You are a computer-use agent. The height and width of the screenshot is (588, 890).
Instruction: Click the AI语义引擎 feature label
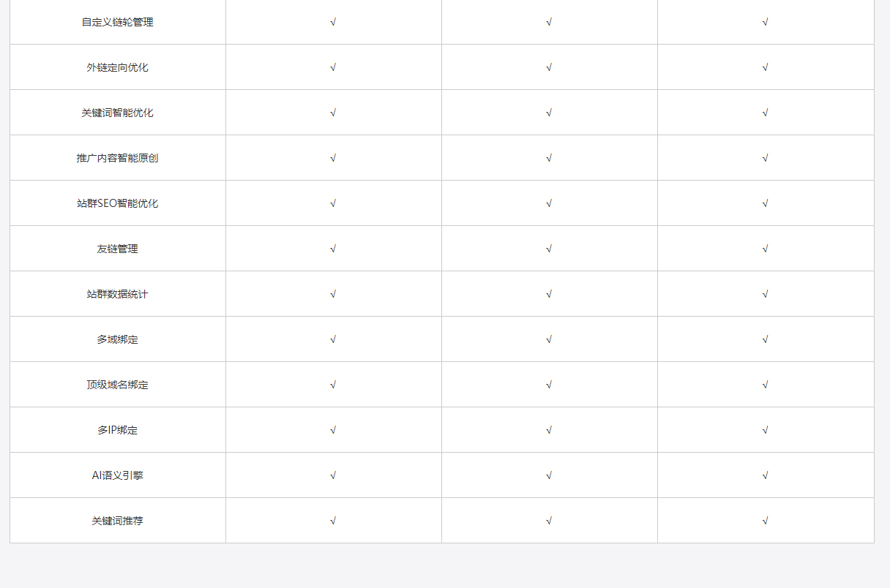point(117,475)
